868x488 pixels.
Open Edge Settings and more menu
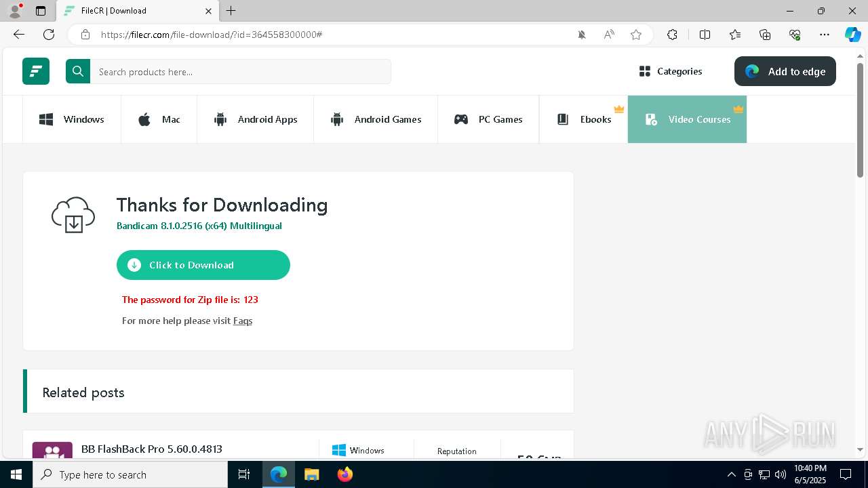[825, 35]
